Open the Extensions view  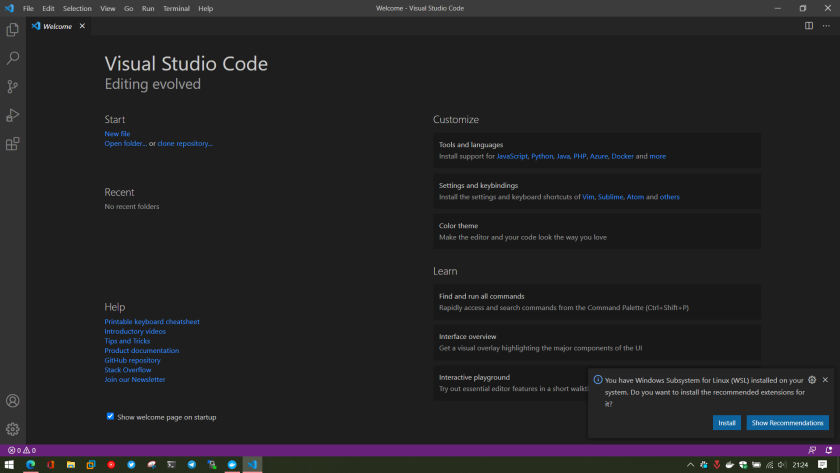click(13, 144)
